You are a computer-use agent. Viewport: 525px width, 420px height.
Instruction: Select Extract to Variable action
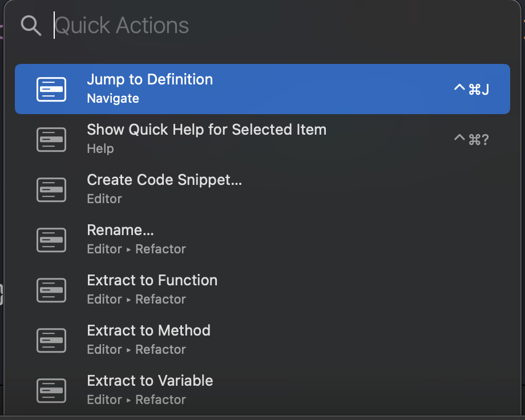262,390
